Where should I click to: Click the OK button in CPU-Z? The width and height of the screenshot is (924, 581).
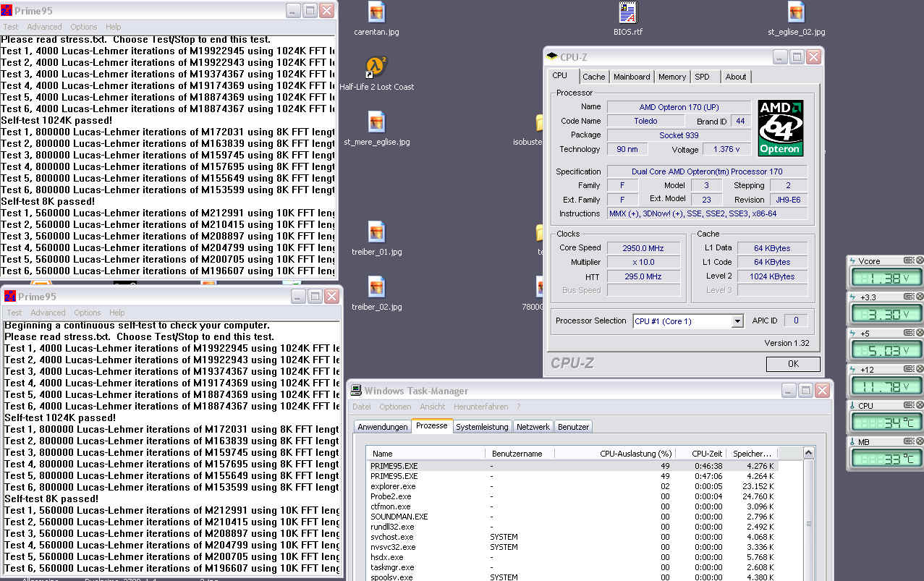point(793,364)
